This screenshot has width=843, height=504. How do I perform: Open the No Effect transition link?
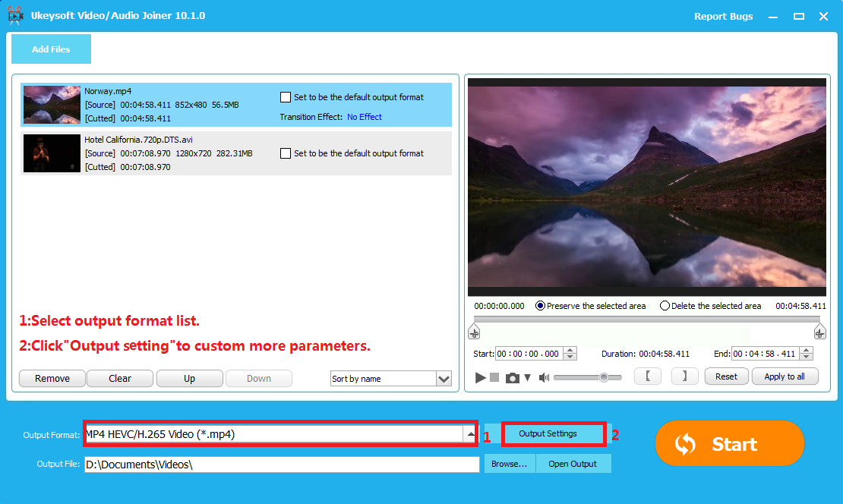[x=364, y=117]
